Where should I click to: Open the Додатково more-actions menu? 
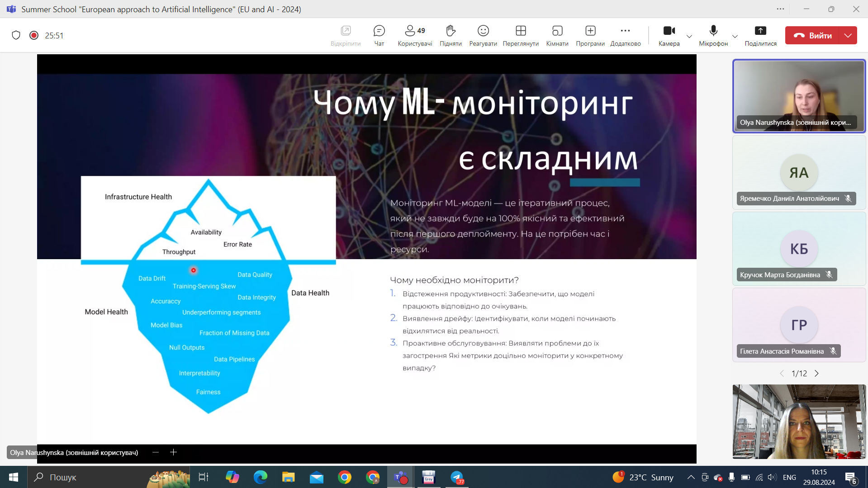click(x=625, y=35)
